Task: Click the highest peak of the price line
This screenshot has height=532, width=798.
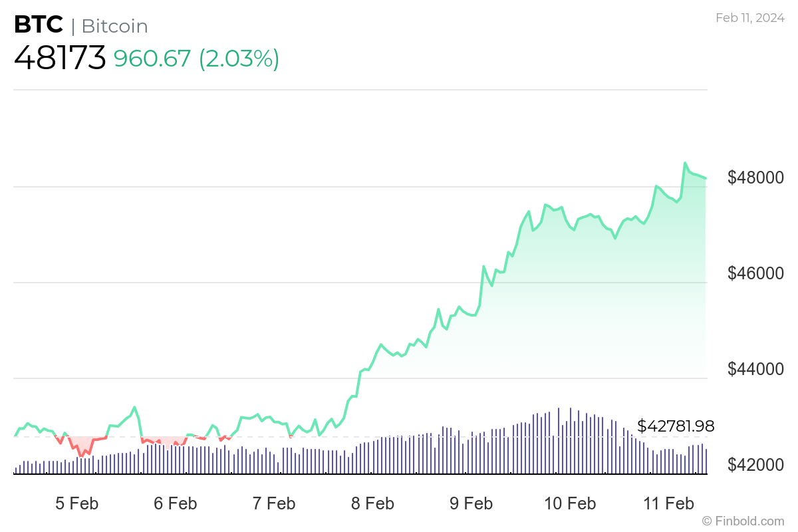Action: [x=685, y=163]
